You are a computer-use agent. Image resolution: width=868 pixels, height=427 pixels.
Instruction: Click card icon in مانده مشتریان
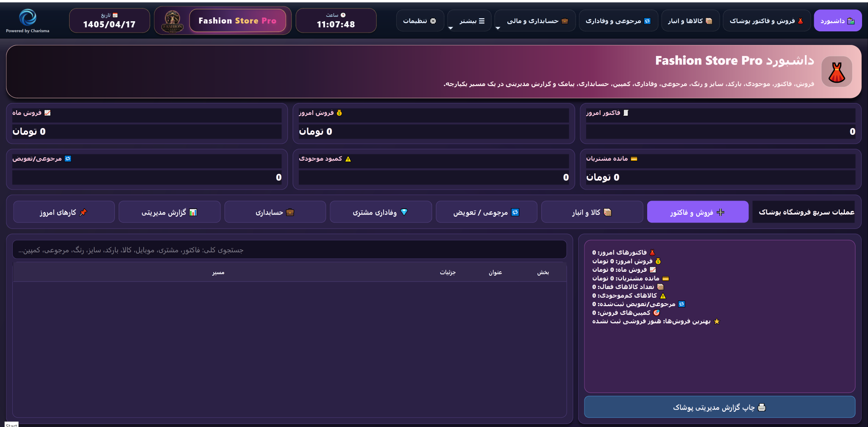[634, 159]
